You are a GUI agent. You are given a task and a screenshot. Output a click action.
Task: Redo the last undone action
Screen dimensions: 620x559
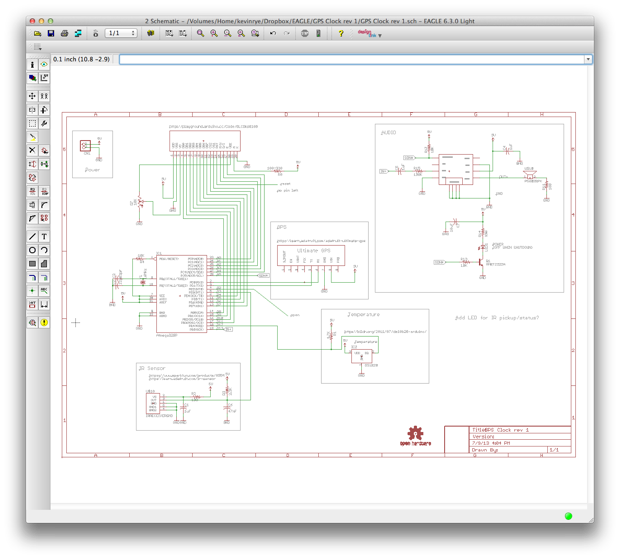point(287,34)
